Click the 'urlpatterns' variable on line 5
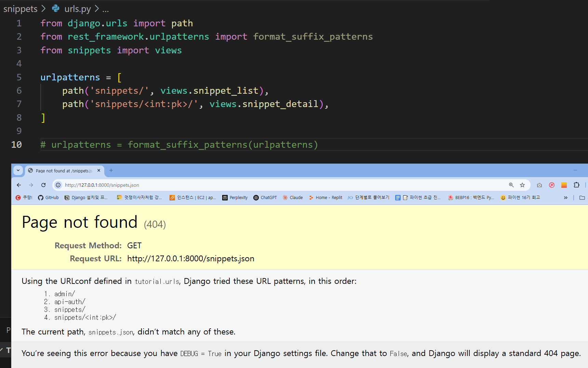Image resolution: width=588 pixels, height=368 pixels. click(x=70, y=77)
